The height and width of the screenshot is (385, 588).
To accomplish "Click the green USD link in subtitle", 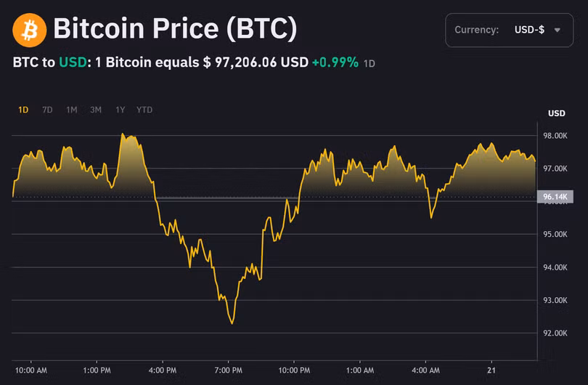I will coord(73,62).
